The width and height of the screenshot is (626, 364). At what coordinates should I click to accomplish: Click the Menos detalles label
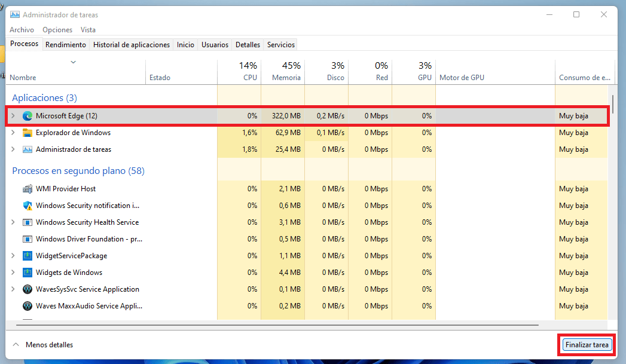(x=50, y=345)
